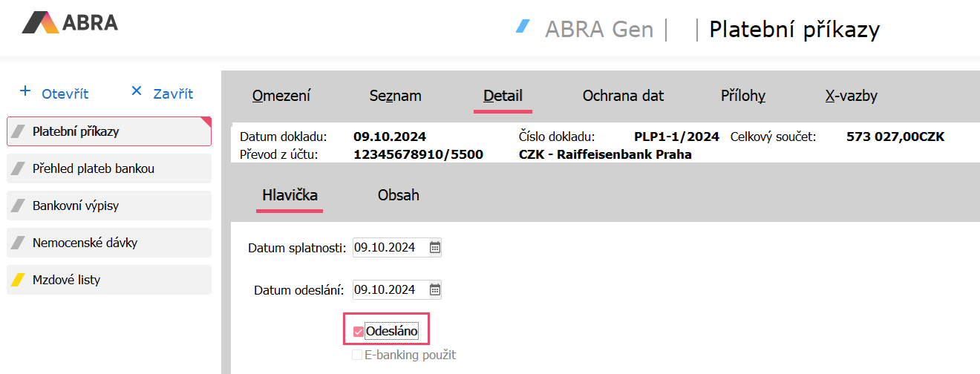980x374 pixels.
Task: Select the Ochrana dat tab
Action: point(623,96)
